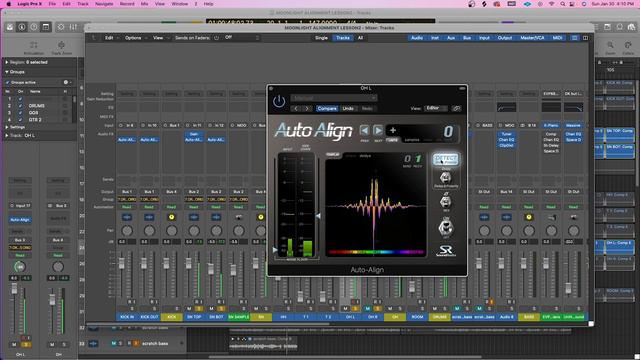The width and height of the screenshot is (640, 360).
Task: Toggle the Output channel filter button
Action: coord(505,38)
